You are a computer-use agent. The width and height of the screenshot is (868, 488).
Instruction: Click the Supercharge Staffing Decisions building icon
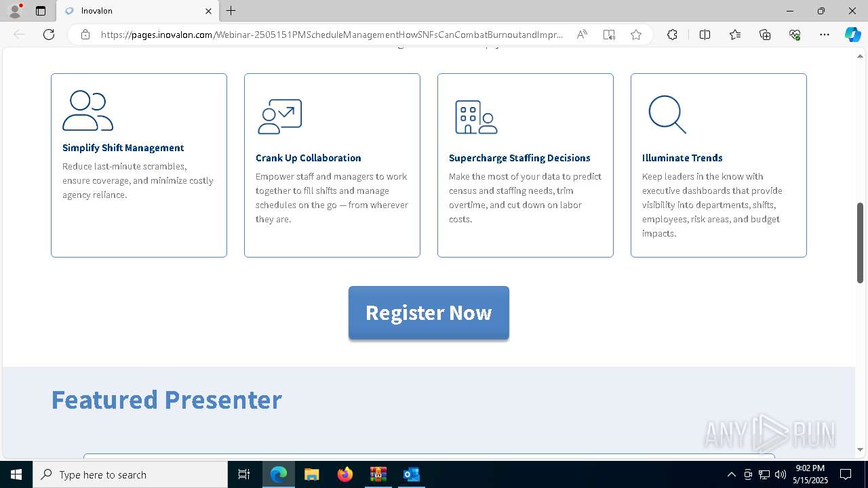point(476,117)
